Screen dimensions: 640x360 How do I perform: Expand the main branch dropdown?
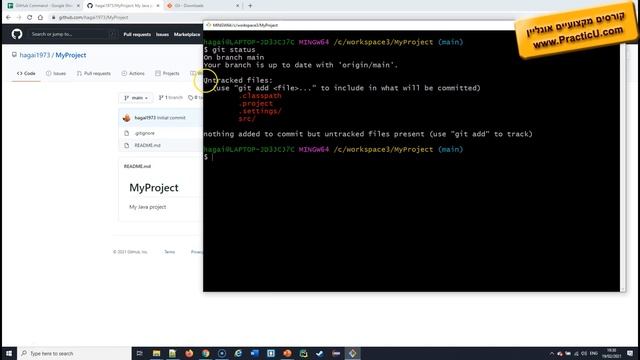click(x=136, y=98)
